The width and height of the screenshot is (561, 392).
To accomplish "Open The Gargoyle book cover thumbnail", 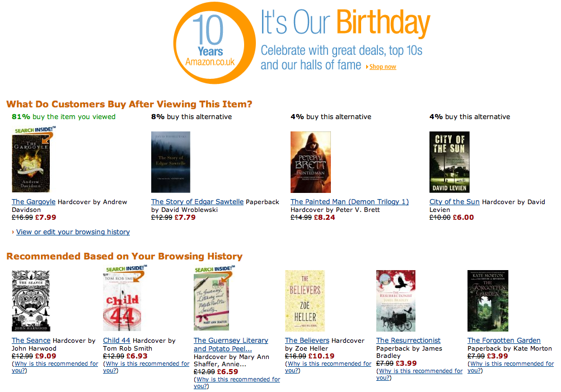I will click(x=31, y=163).
